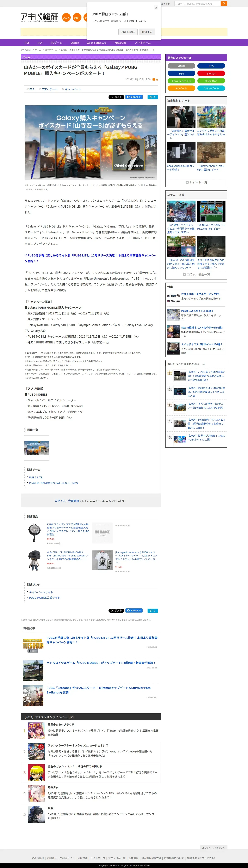The width and height of the screenshot is (248, 868).
Task: Select the orange PCゲーム schedule pill
Action: coord(181,88)
